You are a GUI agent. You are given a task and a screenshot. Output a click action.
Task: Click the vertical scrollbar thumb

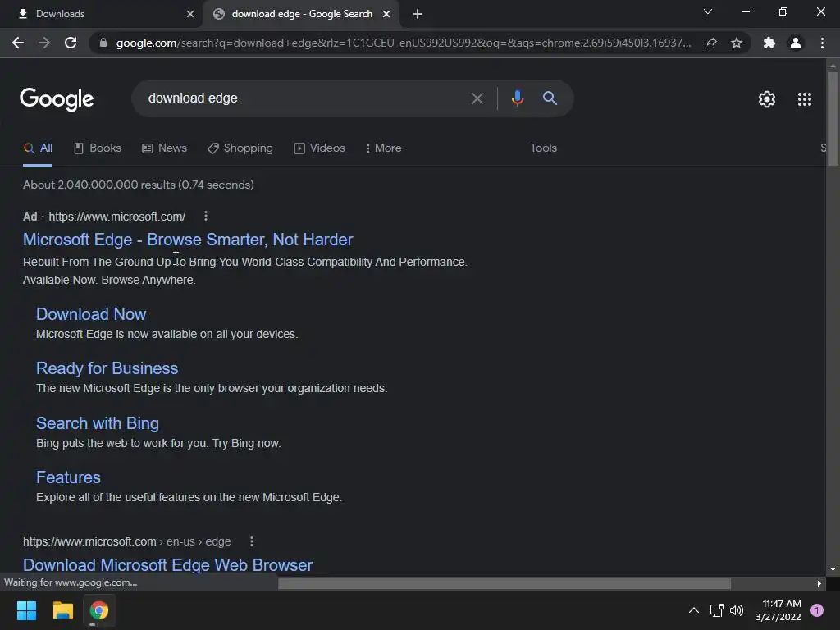coord(833,118)
